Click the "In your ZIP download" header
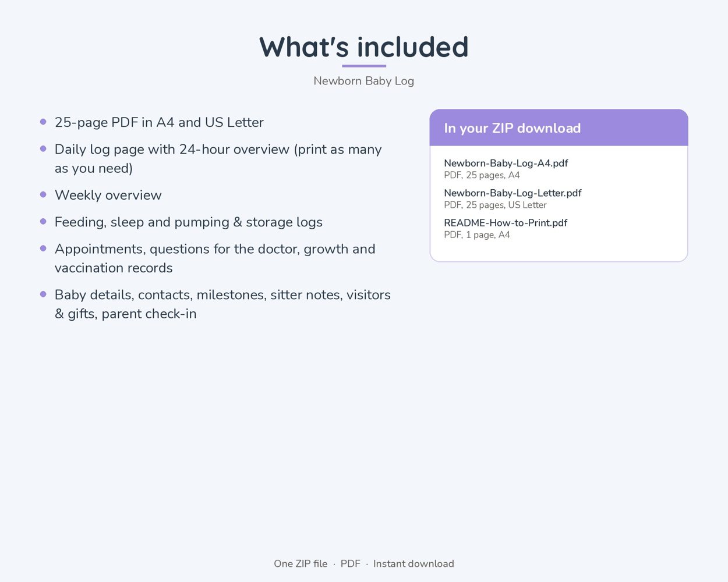 [559, 127]
